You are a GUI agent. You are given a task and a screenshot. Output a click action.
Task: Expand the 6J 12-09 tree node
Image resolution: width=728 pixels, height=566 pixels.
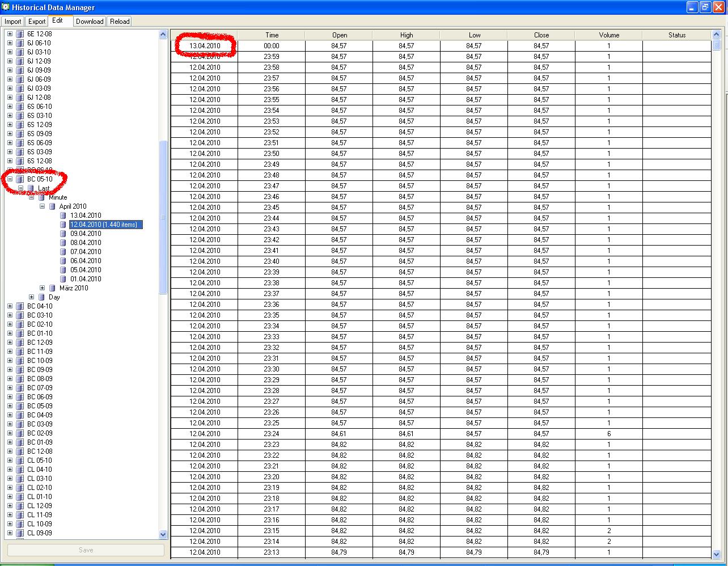pyautogui.click(x=10, y=61)
